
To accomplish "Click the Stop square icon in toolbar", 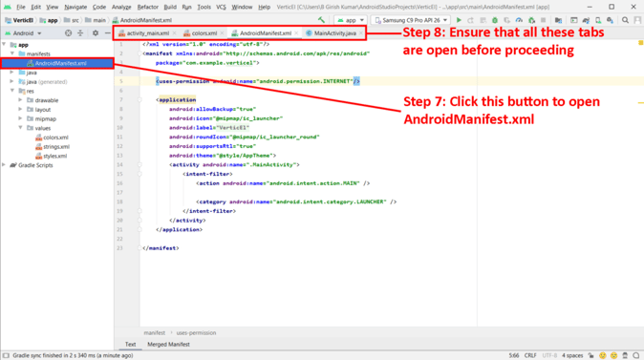I will (544, 20).
